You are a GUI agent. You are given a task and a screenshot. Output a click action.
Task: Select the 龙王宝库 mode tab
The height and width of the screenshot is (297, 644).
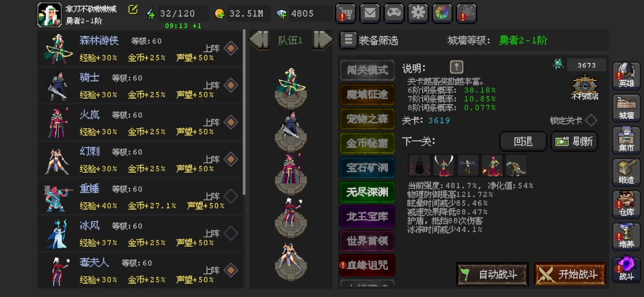click(x=367, y=216)
